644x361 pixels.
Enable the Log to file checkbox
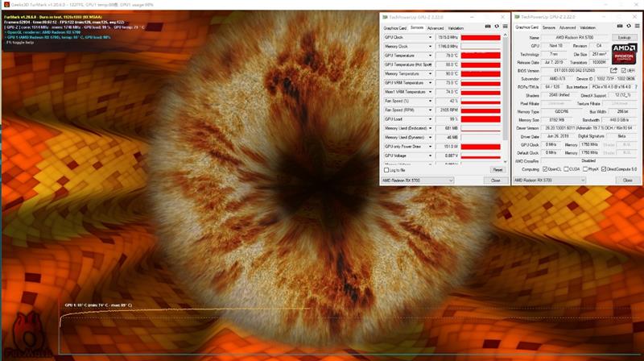pyautogui.click(x=386, y=170)
